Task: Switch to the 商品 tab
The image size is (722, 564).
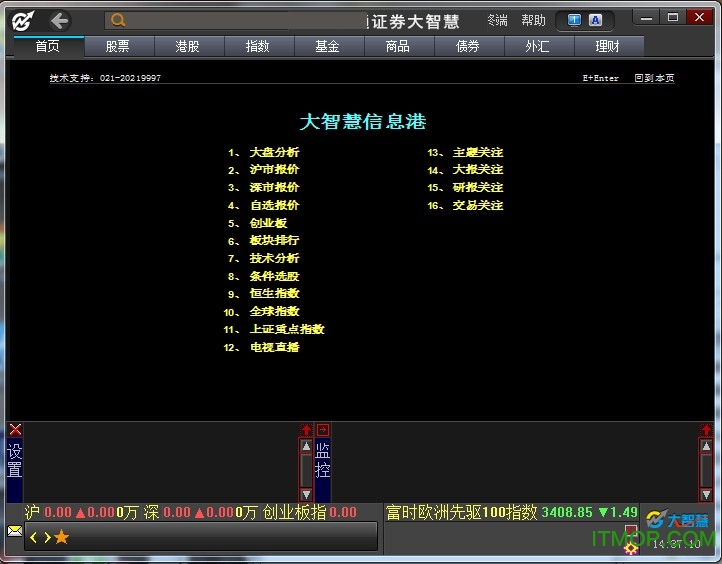Action: point(398,47)
